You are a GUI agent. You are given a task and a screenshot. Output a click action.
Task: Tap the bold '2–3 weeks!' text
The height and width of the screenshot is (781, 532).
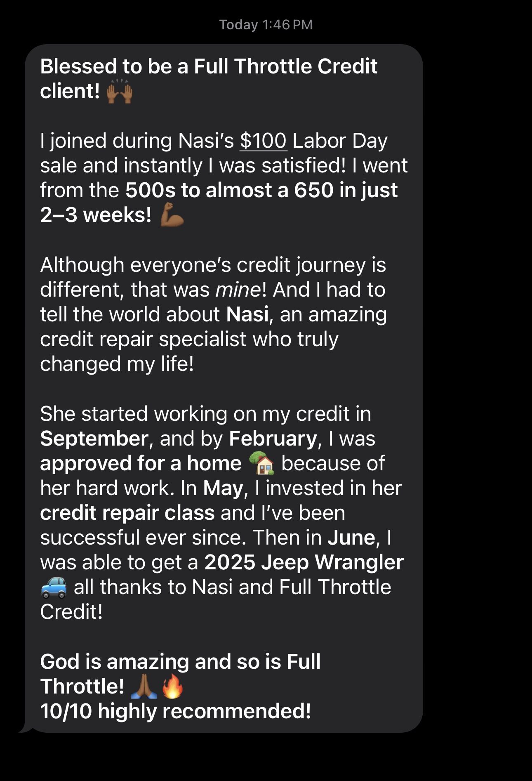point(96,215)
